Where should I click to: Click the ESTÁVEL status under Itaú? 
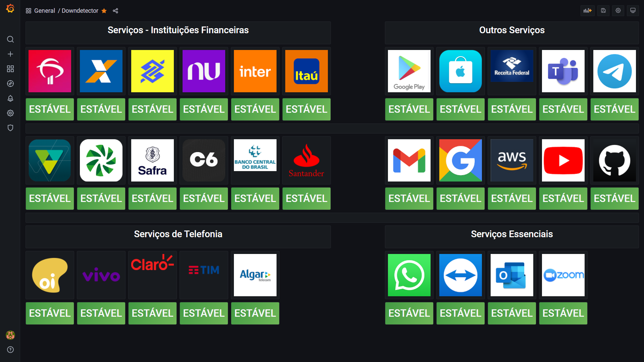click(306, 109)
